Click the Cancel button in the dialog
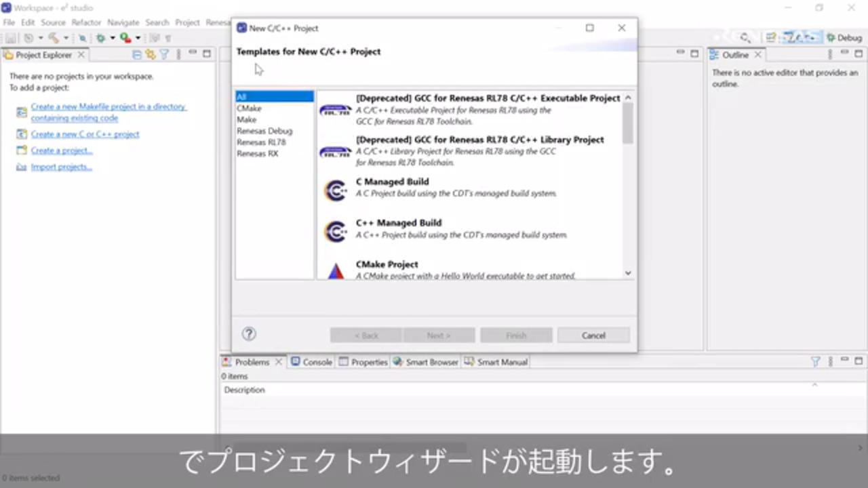This screenshot has height=488, width=868. tap(593, 335)
